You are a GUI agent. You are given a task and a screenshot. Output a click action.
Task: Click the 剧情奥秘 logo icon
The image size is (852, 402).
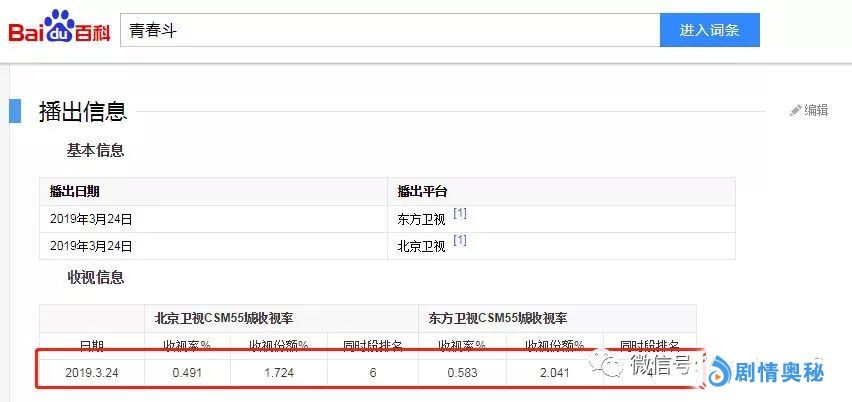(x=718, y=372)
